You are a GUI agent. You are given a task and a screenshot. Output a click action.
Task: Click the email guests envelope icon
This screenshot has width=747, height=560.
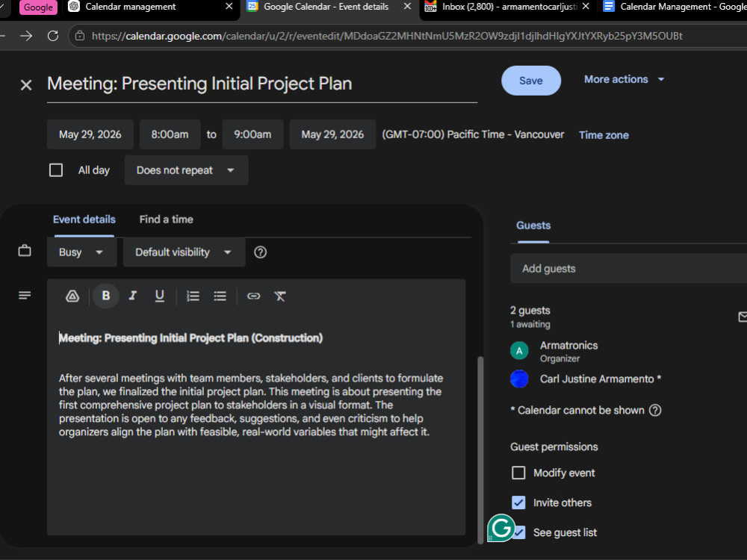click(x=743, y=317)
